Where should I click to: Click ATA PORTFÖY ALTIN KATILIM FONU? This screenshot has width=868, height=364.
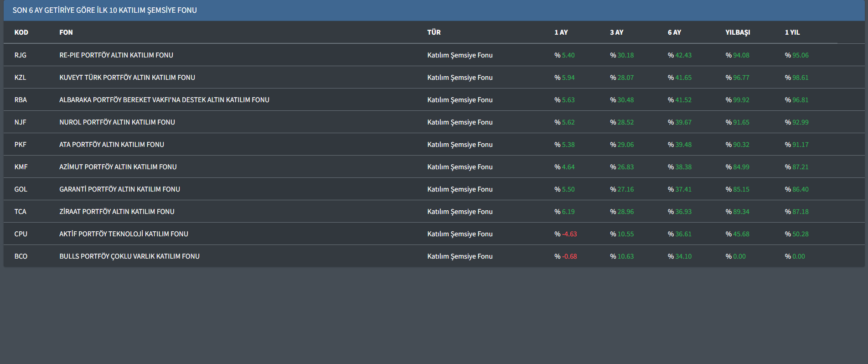point(111,145)
